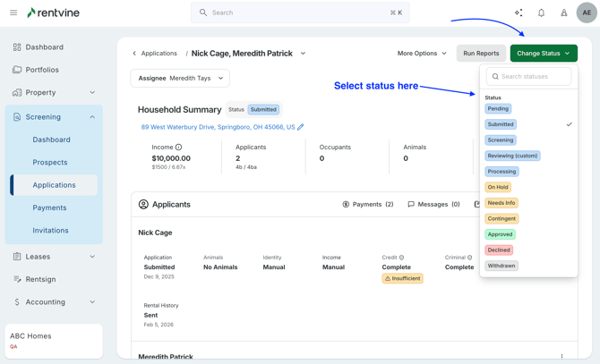
Task: Click the back chevron before Applications breadcrumb
Action: (134, 54)
